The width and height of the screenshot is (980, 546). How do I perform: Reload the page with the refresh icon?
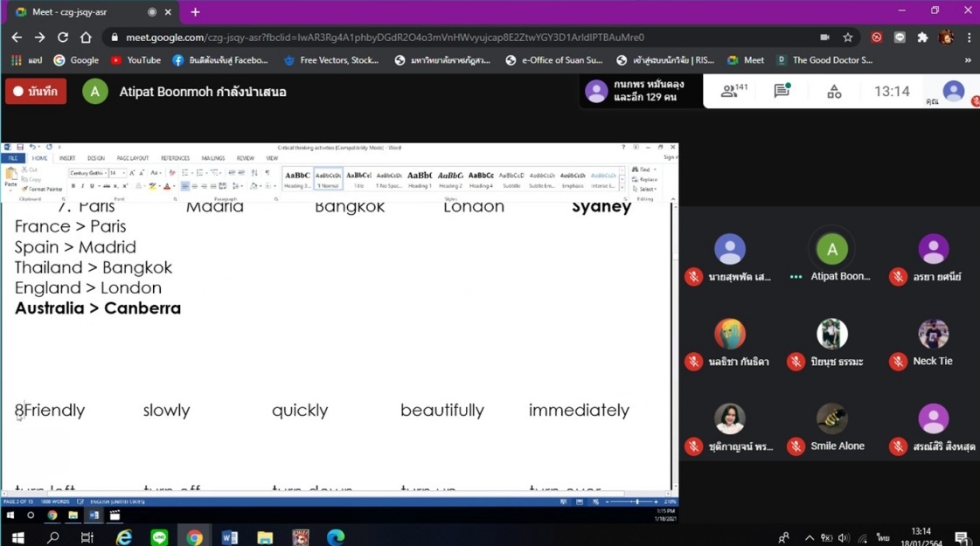(63, 38)
